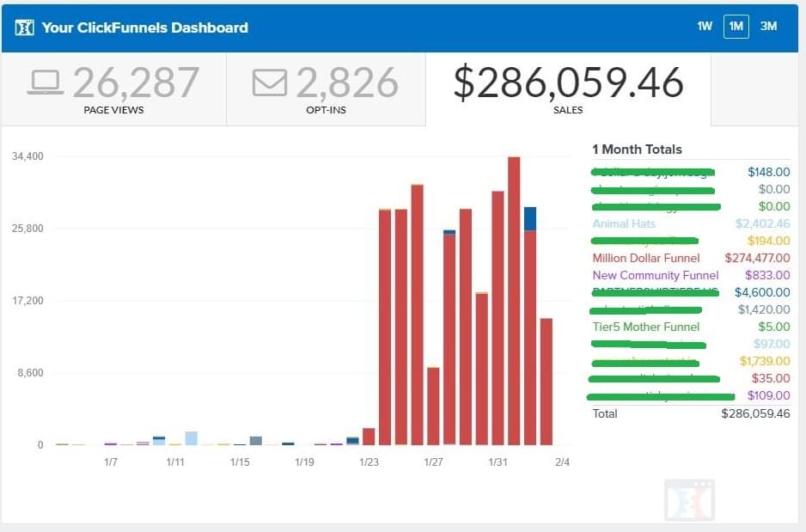Select the 1M time range
Viewport: 806px width, 532px height.
tap(736, 27)
